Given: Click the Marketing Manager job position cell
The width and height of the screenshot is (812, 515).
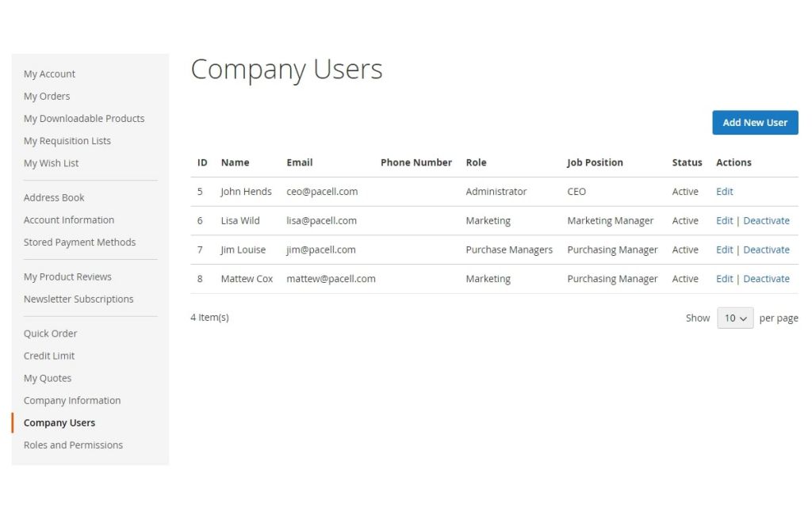Looking at the screenshot, I should pos(610,220).
